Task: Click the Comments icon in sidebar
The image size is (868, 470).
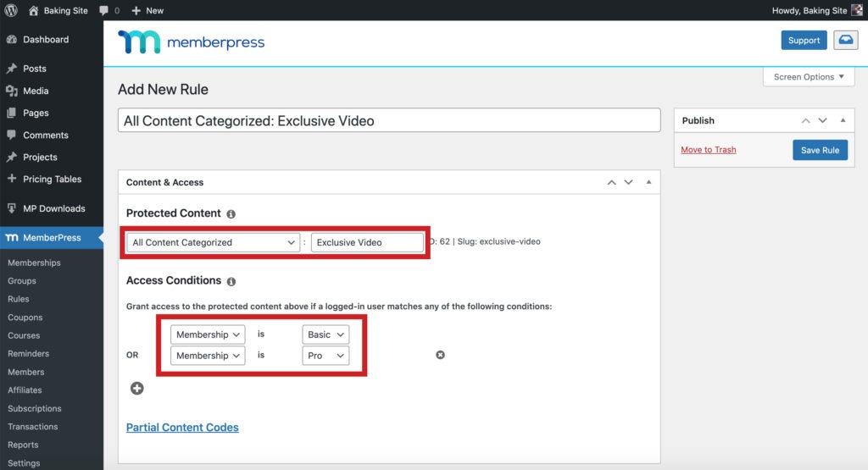Action: coord(11,135)
